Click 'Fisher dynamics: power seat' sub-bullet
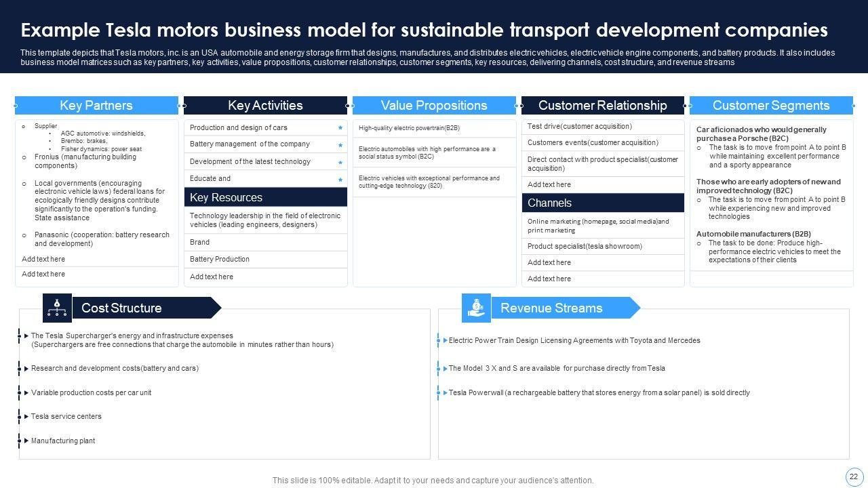This screenshot has width=868, height=488. [101, 149]
